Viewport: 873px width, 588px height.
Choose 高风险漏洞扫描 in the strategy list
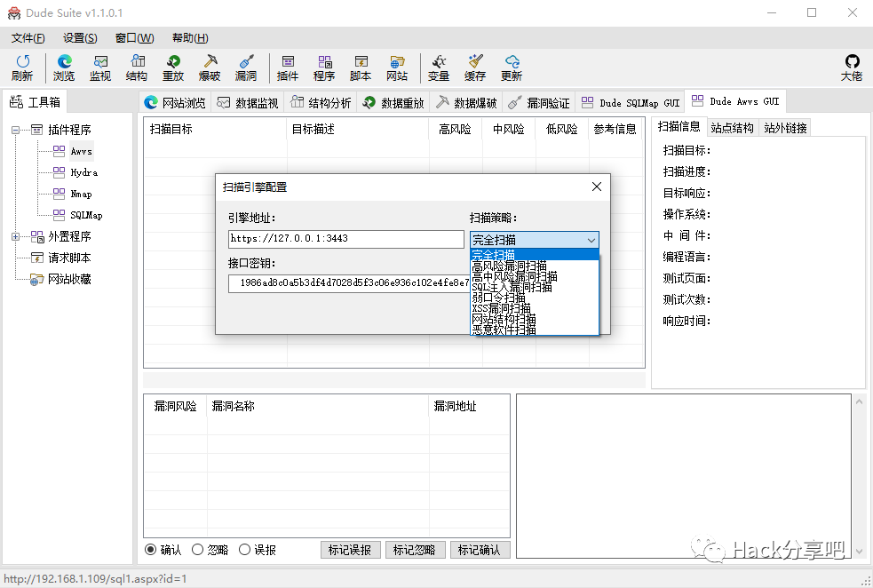(x=534, y=266)
